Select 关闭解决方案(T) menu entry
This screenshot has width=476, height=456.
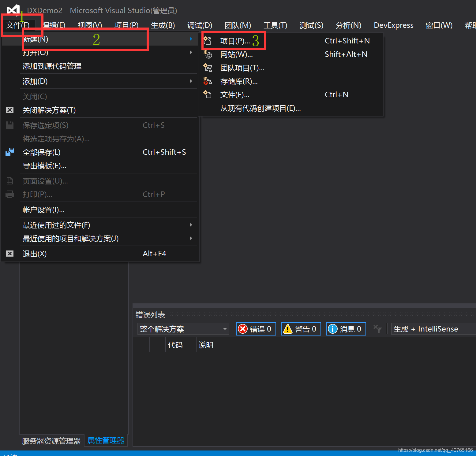coord(100,110)
